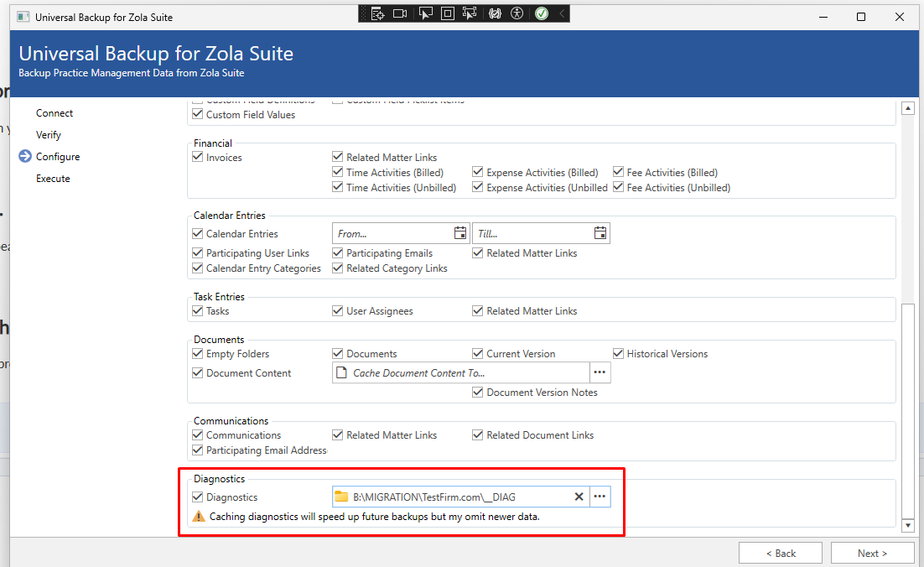Clear the Diagnostics path with the X
924x567 pixels.
click(x=579, y=497)
